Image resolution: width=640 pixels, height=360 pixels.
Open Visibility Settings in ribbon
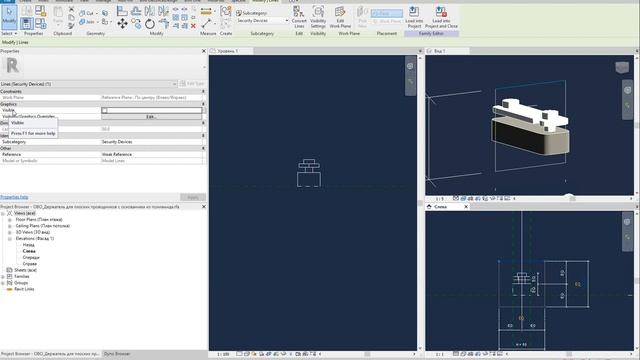(318, 17)
